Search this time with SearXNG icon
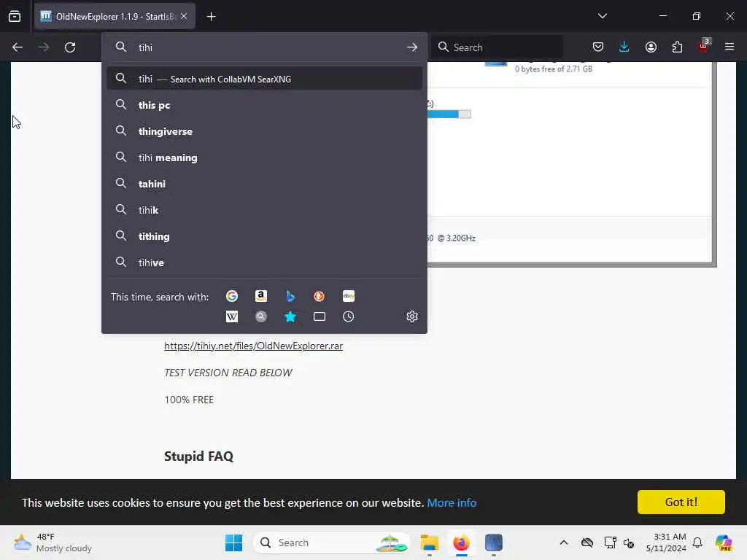747x560 pixels. pos(261,316)
